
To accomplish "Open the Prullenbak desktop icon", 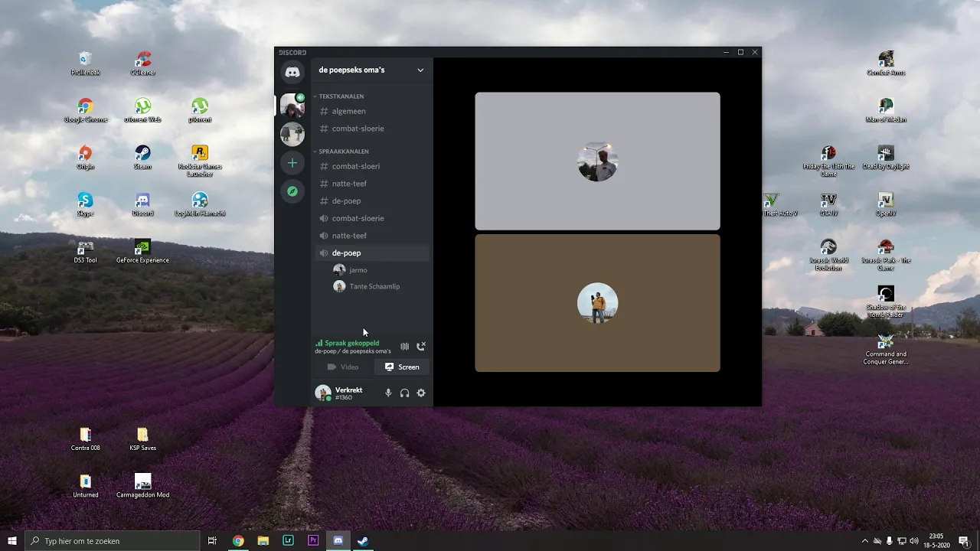I will pos(85,64).
